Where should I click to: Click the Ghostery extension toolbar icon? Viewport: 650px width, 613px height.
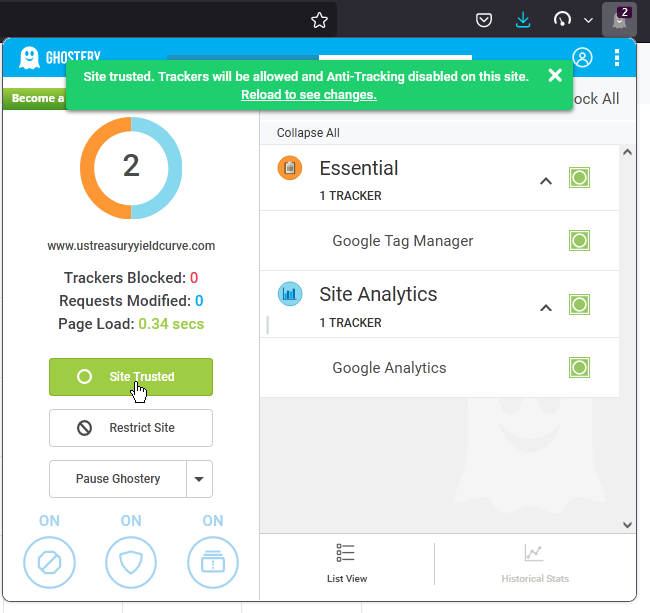pyautogui.click(x=619, y=19)
